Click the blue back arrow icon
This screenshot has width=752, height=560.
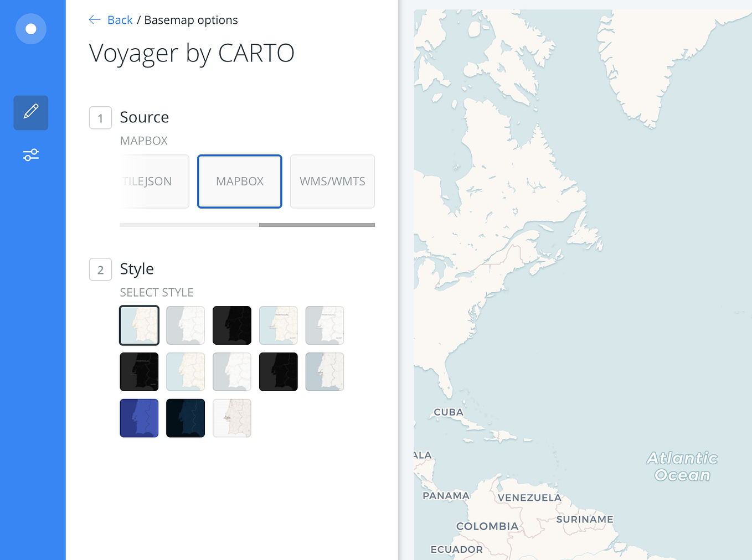click(x=94, y=19)
